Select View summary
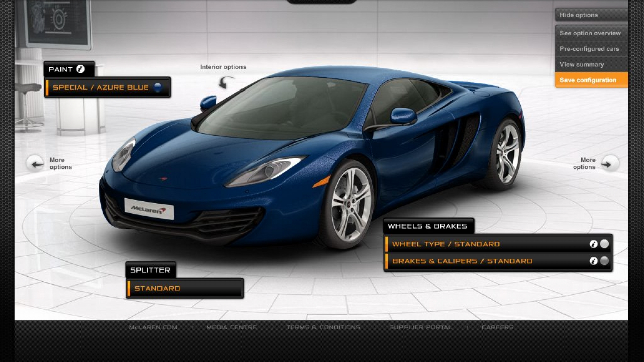The width and height of the screenshot is (644, 362). point(592,64)
